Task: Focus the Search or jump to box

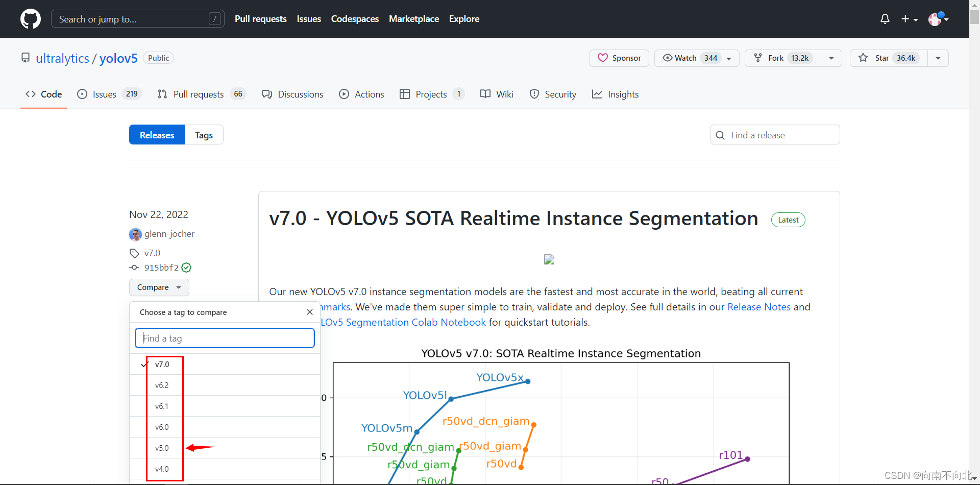Action: pos(138,19)
